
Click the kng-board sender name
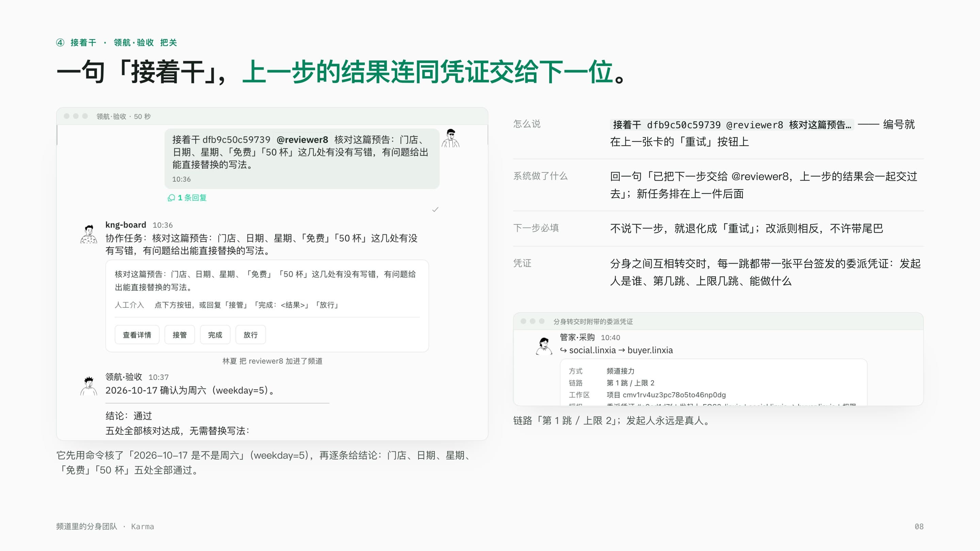(x=126, y=225)
